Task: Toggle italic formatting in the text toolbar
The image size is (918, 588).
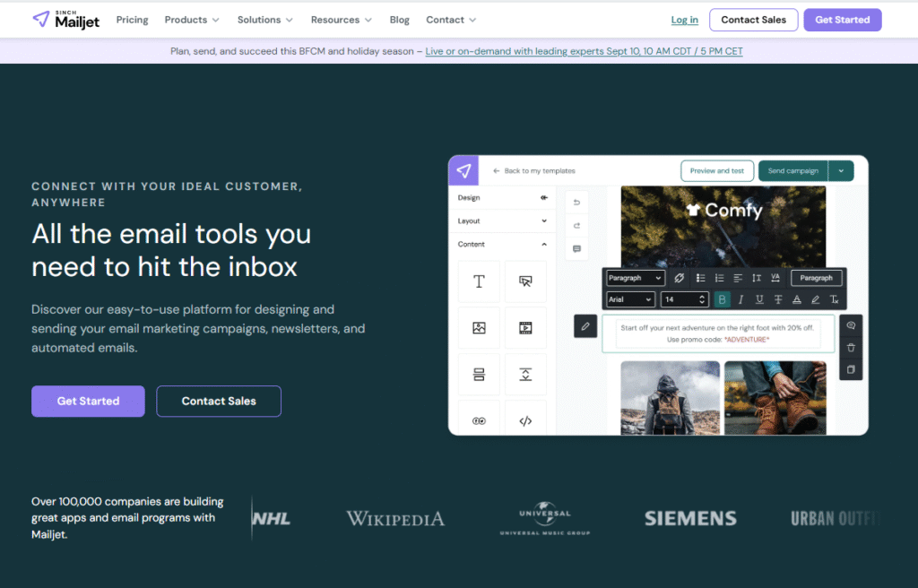Action: pos(740,299)
